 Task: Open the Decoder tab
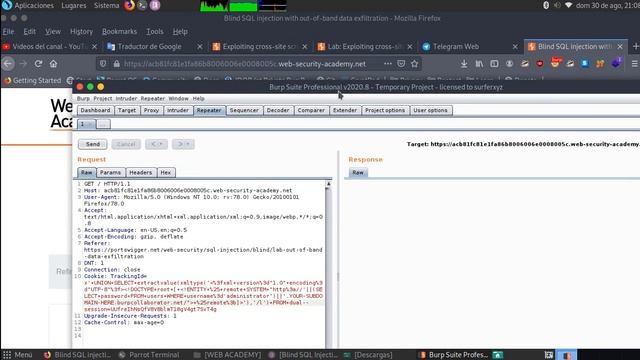tap(278, 110)
